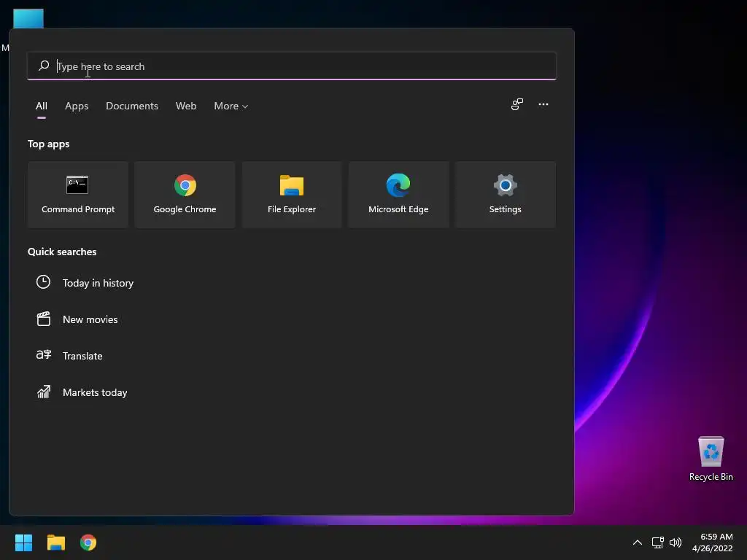Select the desktop icon behind search panel
Viewport: 747px width, 560px height.
click(28, 18)
